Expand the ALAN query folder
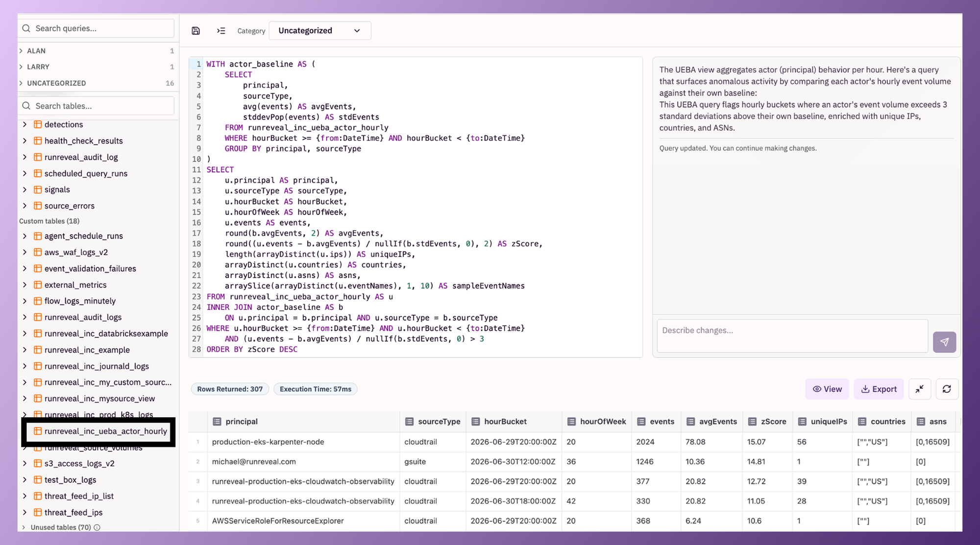Screen dimensions: 980x545 pyautogui.click(x=21, y=51)
